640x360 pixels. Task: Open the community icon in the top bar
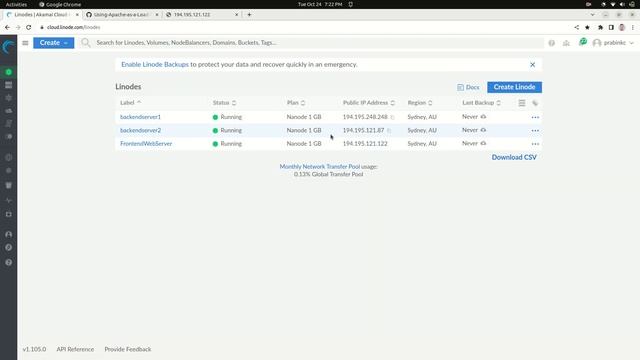(x=566, y=43)
